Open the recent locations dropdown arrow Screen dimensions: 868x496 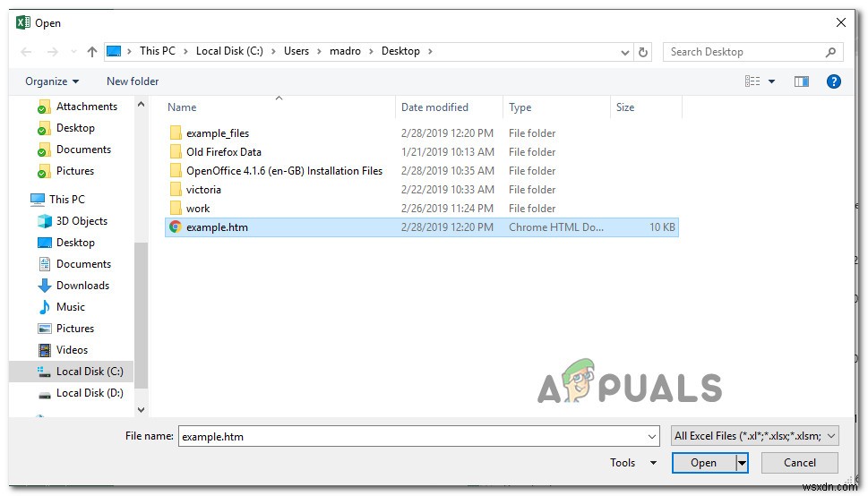point(73,52)
